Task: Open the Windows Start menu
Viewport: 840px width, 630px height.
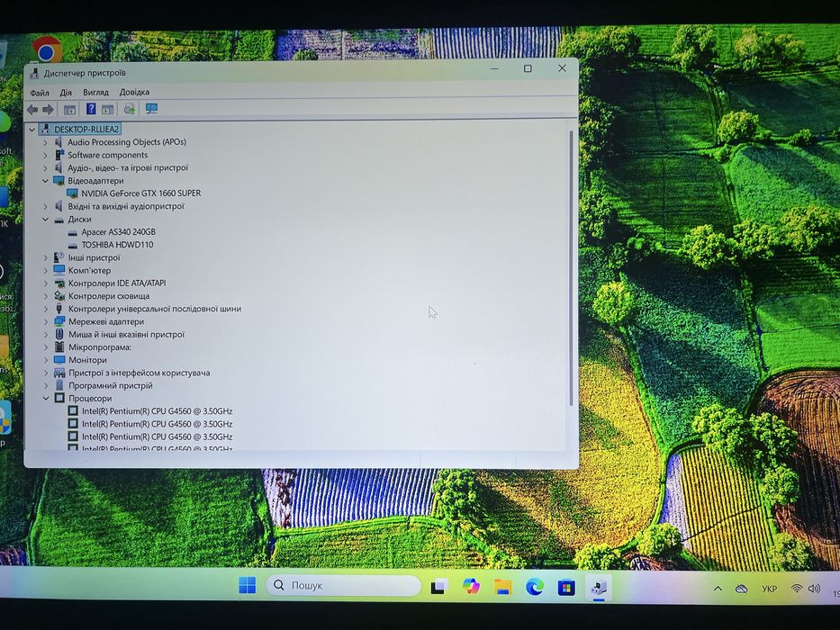Action: click(247, 586)
